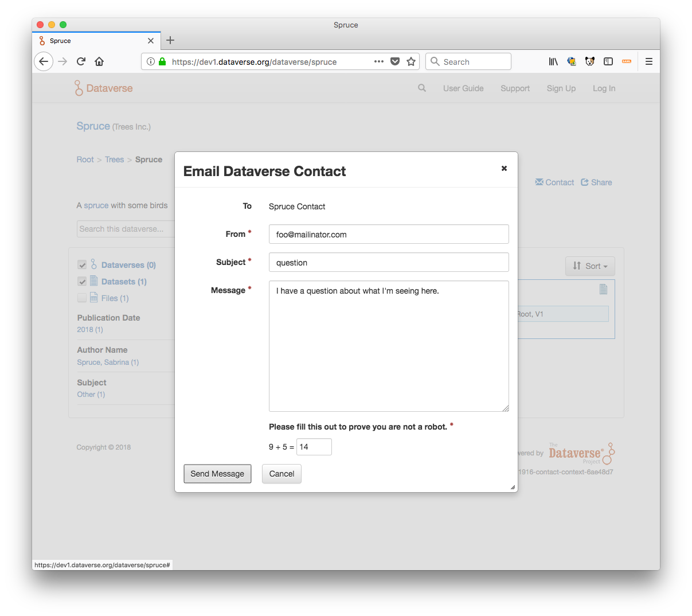The image size is (692, 616).
Task: Click the Share link
Action: [x=596, y=182]
